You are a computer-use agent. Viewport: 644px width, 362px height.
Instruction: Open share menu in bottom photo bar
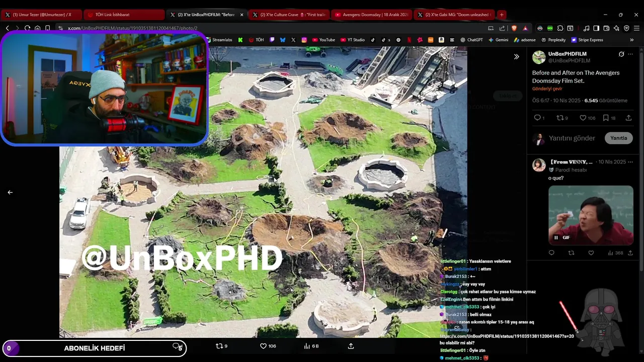pyautogui.click(x=351, y=346)
